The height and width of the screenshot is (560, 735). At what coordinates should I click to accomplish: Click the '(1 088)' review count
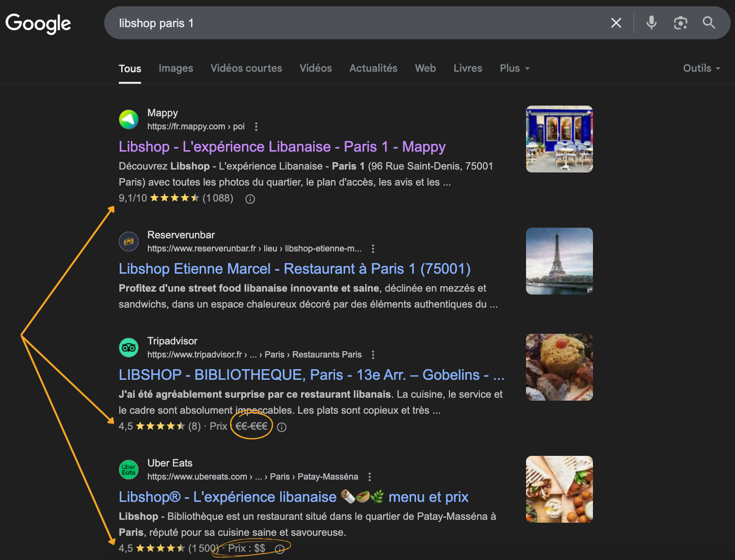(x=218, y=198)
